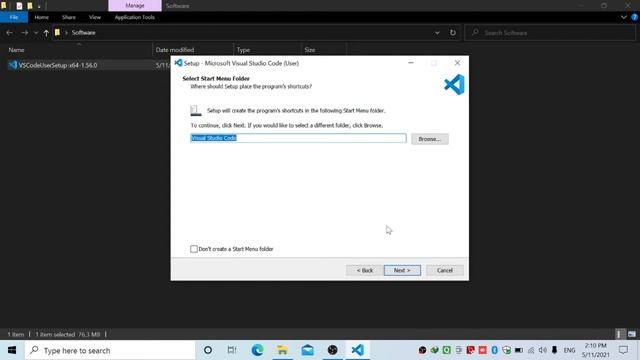Viewport: 640px width, 360px height.
Task: Open Mail app from taskbar
Action: pyautogui.click(x=307, y=350)
